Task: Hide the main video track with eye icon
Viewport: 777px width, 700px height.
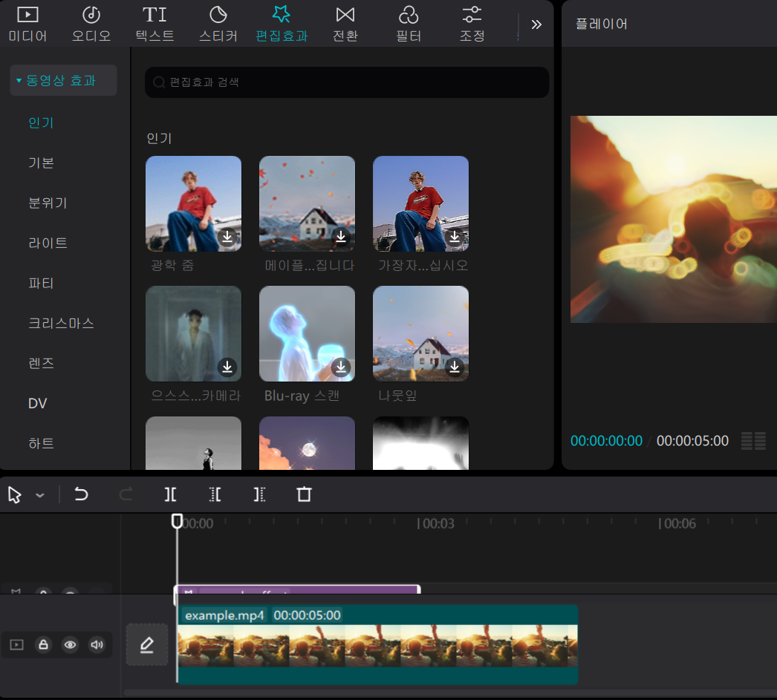Action: click(71, 644)
